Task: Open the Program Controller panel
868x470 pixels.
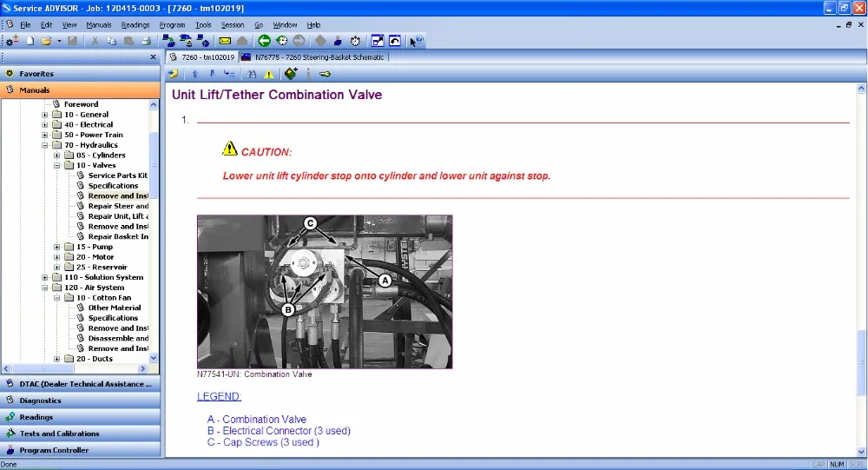Action: click(80, 450)
